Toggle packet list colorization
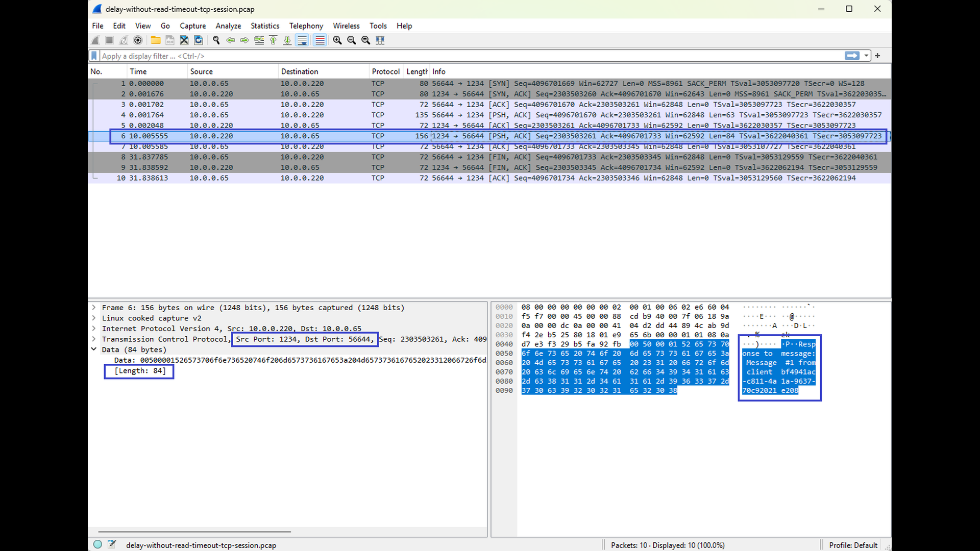The height and width of the screenshot is (551, 980). click(320, 40)
